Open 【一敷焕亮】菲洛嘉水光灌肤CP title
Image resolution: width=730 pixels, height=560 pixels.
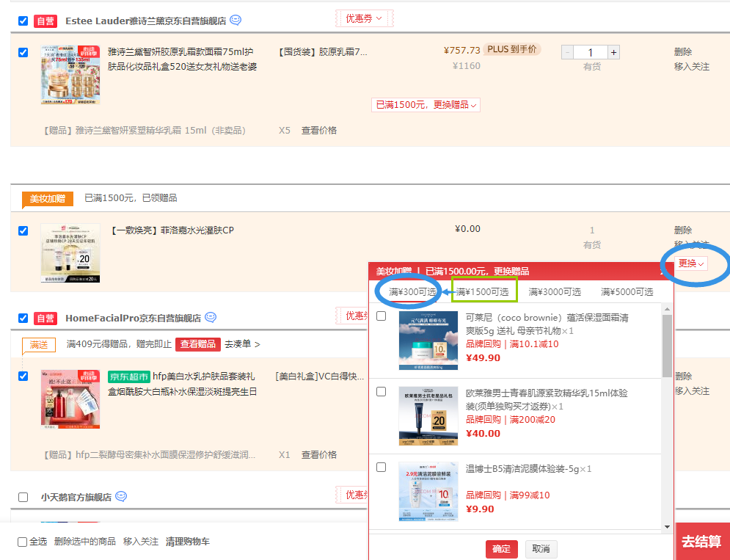click(x=172, y=230)
